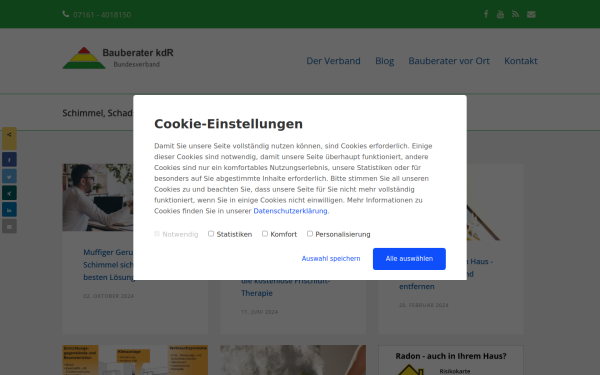Click the envelope email icon in the header
Viewport: 600px width, 375px height.
(x=531, y=15)
